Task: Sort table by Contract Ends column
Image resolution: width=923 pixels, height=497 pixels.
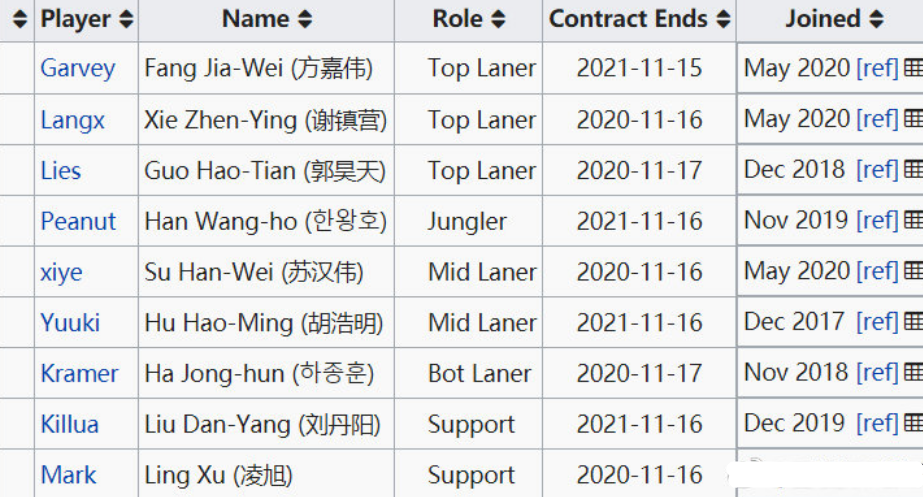Action: point(723,19)
